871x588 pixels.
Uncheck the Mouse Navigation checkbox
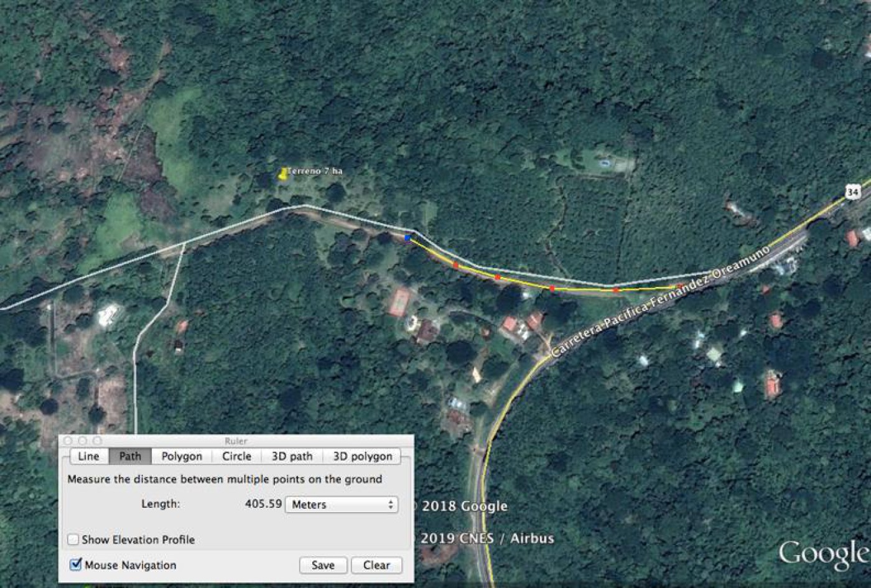click(76, 565)
